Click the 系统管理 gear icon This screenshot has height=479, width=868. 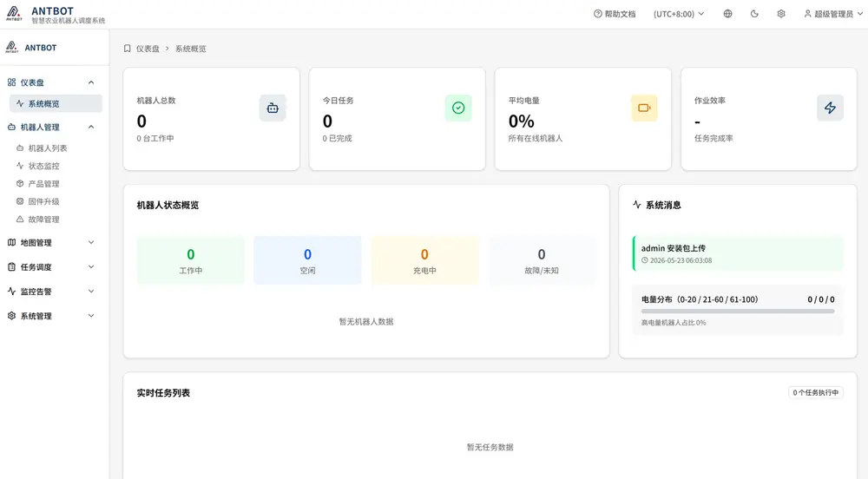[x=11, y=316]
